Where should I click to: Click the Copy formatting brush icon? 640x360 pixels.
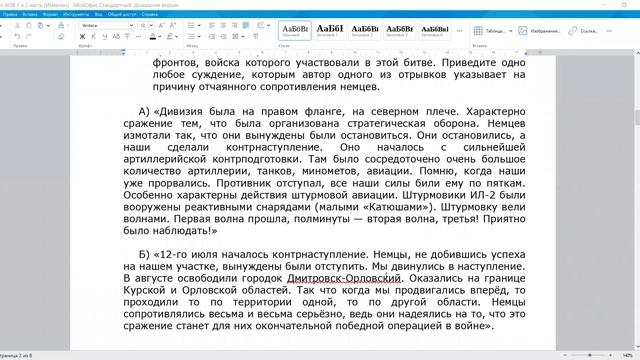pyautogui.click(x=61, y=25)
